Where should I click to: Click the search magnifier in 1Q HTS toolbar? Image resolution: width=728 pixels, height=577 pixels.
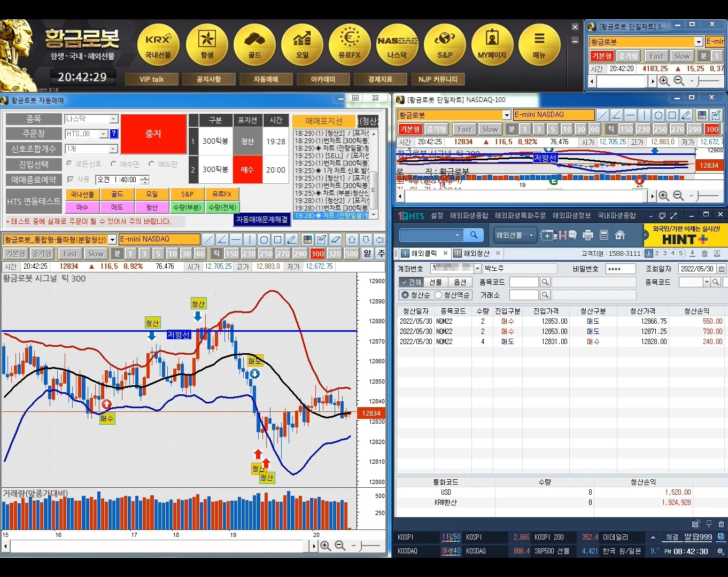[474, 235]
